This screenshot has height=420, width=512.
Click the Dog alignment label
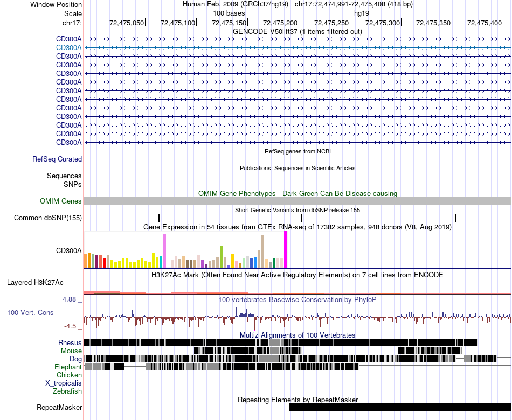click(75, 359)
